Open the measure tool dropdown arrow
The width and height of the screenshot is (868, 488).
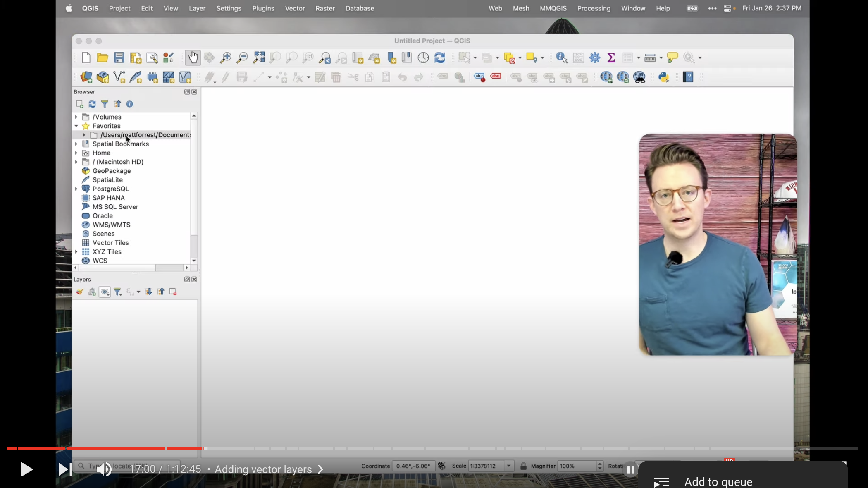click(661, 58)
